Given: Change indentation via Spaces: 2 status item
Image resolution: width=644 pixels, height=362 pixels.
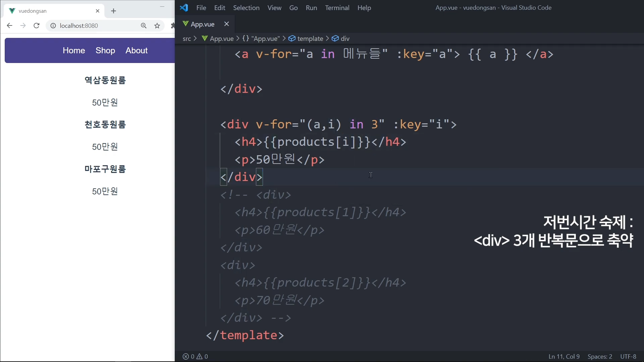Looking at the screenshot, I should [599, 356].
